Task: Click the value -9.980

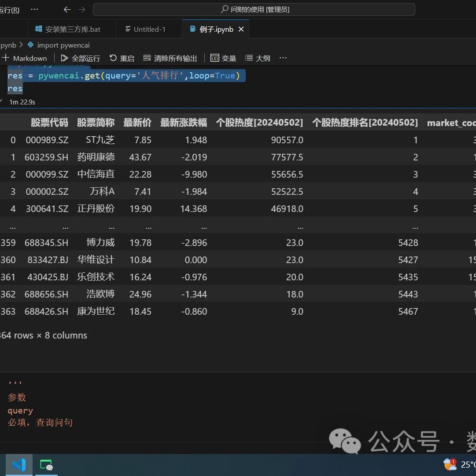Action: point(194,175)
